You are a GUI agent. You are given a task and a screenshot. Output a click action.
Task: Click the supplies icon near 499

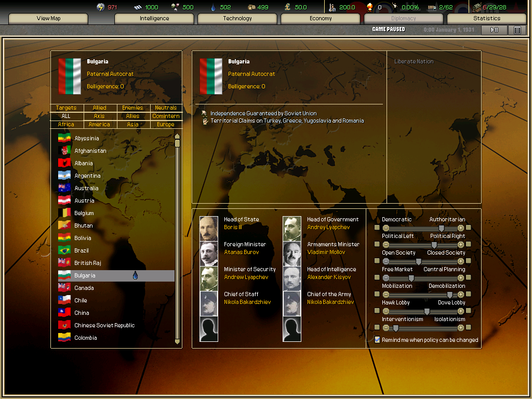[x=251, y=7]
